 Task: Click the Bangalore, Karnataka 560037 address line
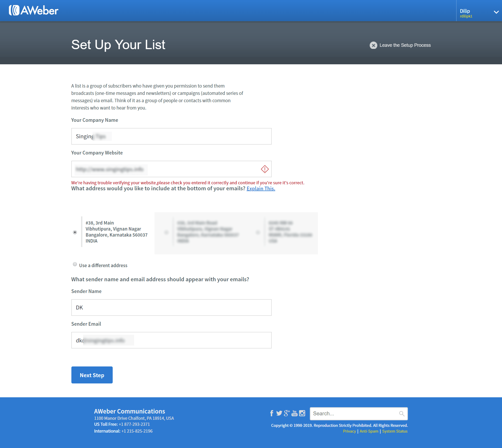116,235
